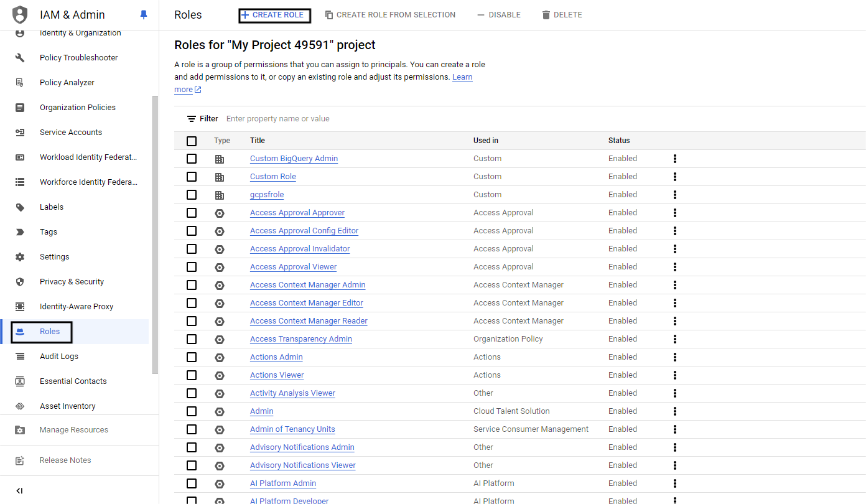Screen dimensions: 866x504
Task: Click the Service Accounts icon
Action: pos(20,133)
